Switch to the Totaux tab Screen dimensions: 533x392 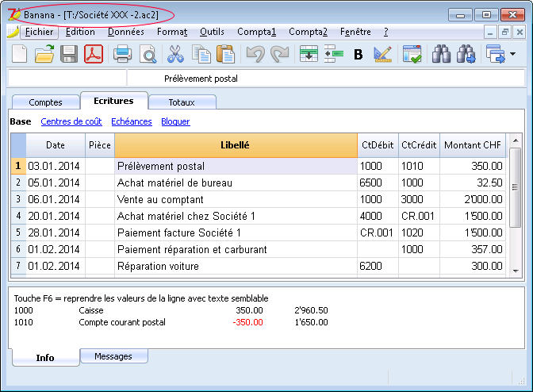click(x=182, y=102)
